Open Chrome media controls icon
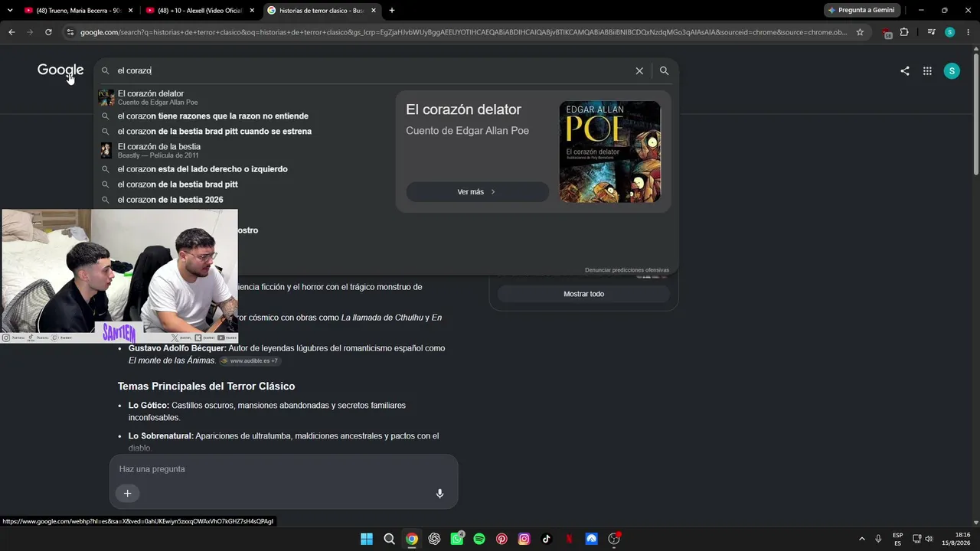The image size is (980, 551). pyautogui.click(x=931, y=32)
